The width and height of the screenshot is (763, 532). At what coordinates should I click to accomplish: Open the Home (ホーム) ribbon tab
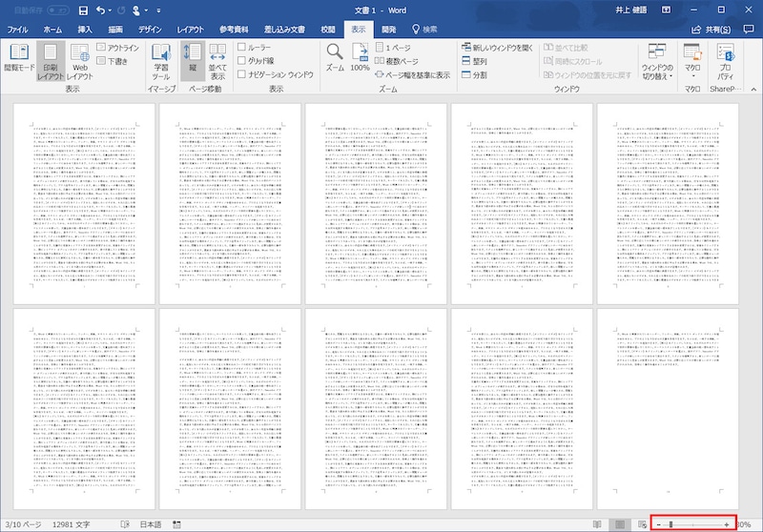click(x=52, y=30)
